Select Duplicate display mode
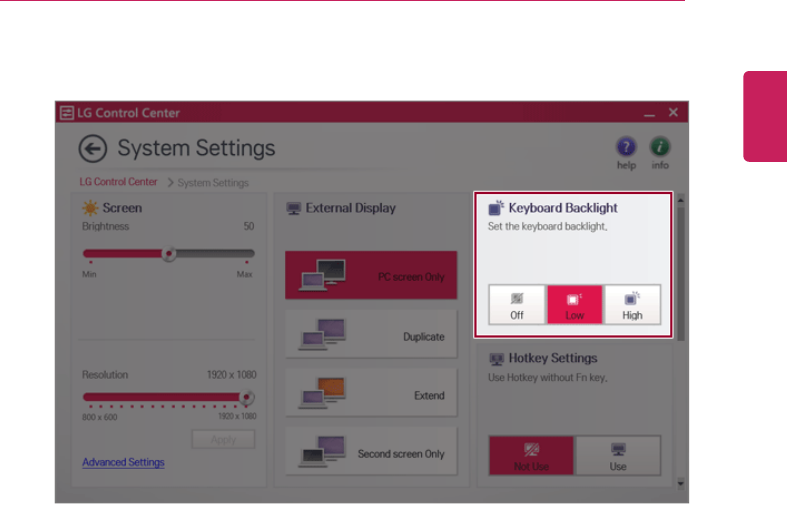The width and height of the screenshot is (787, 529). [x=371, y=335]
